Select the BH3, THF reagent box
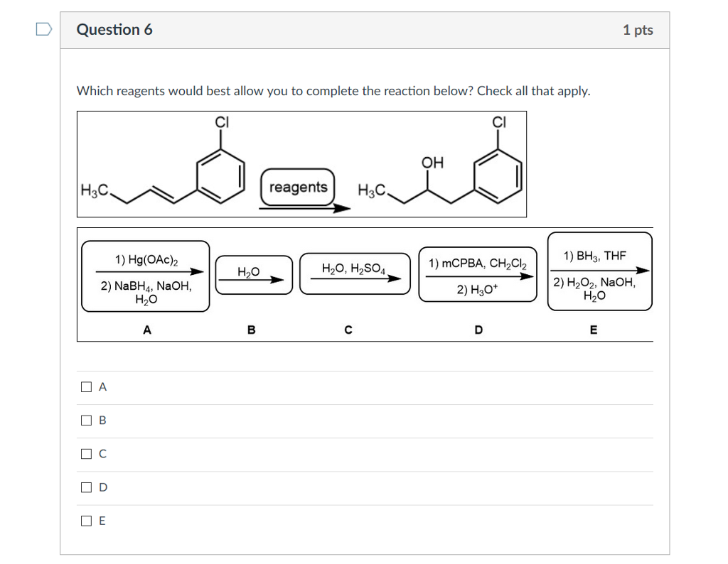Image resolution: width=728 pixels, height=564 pixels. pos(599,271)
